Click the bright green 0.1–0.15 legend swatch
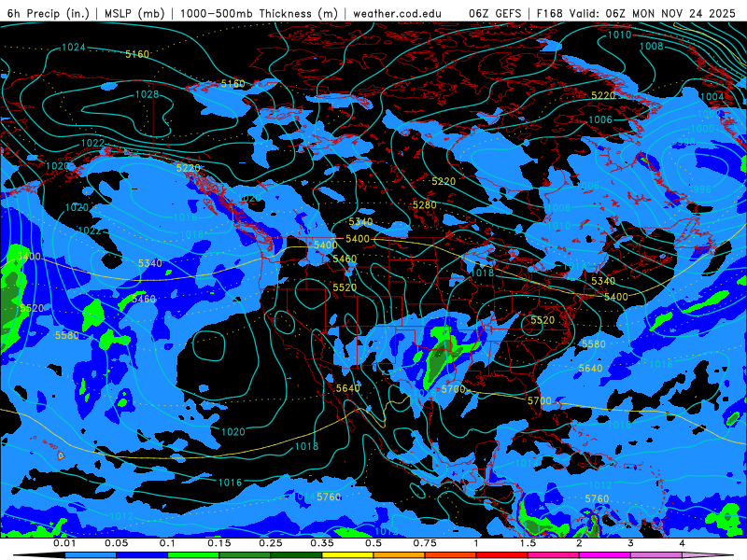 click(193, 555)
